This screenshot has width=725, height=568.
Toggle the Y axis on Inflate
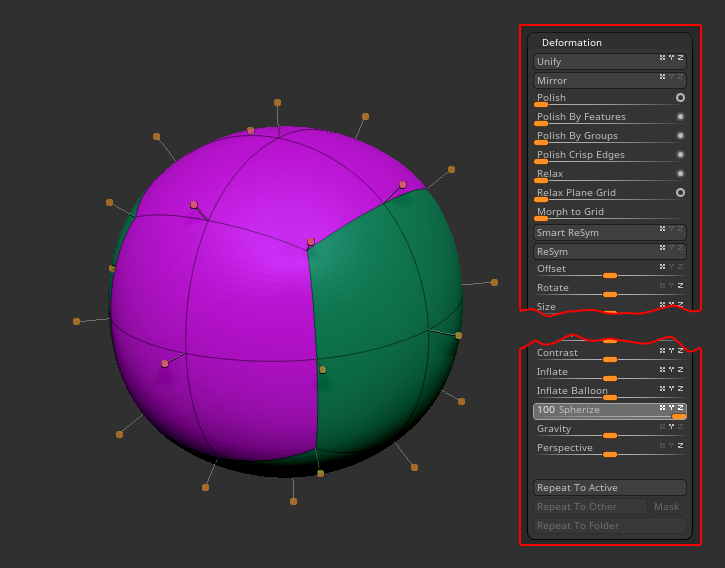coord(672,369)
